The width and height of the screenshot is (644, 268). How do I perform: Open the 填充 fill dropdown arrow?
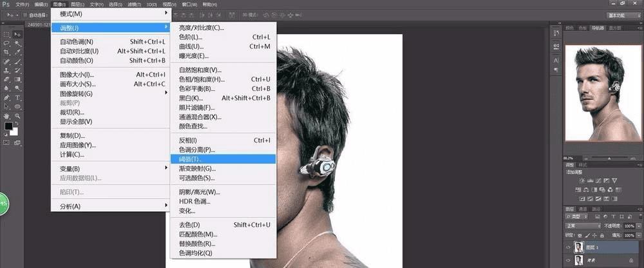click(639, 236)
